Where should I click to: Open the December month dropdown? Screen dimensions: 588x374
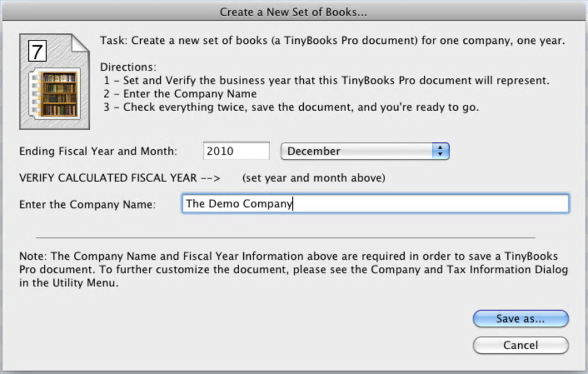(364, 151)
